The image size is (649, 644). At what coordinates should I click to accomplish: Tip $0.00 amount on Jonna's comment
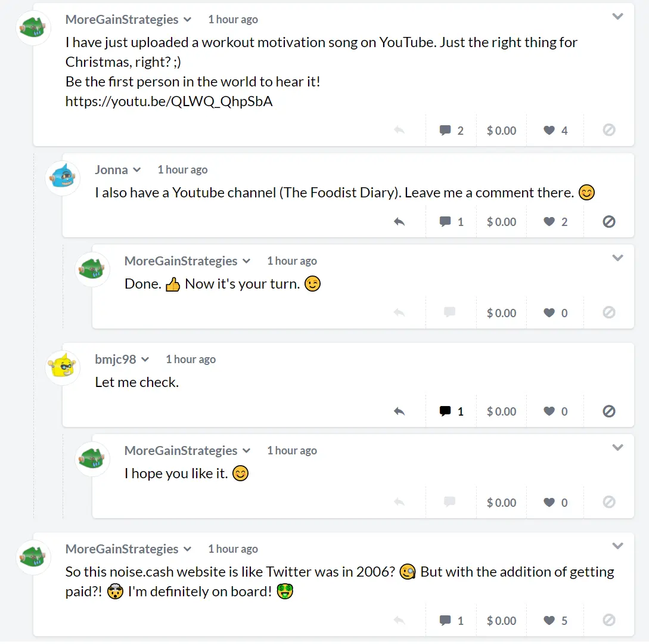click(x=501, y=222)
